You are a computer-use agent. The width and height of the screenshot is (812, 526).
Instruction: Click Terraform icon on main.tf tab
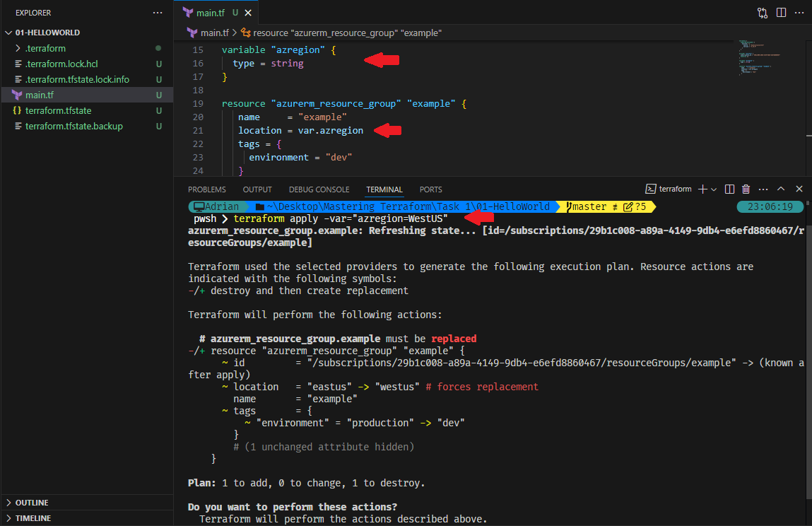(188, 13)
